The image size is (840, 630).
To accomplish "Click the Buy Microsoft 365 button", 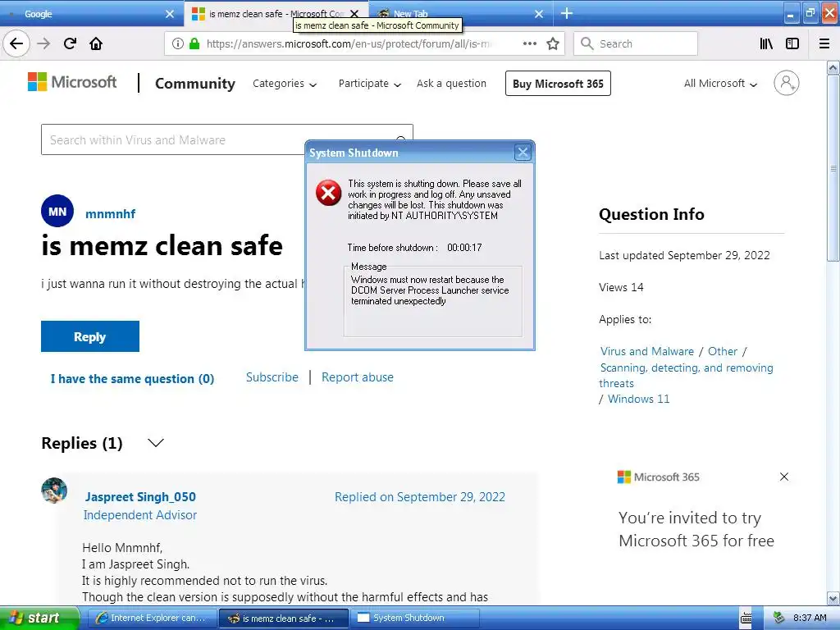I will pos(558,84).
